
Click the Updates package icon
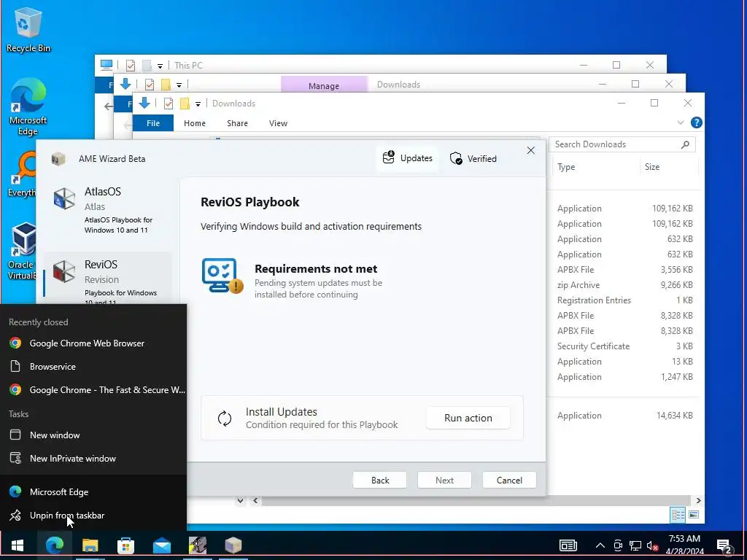coord(389,157)
